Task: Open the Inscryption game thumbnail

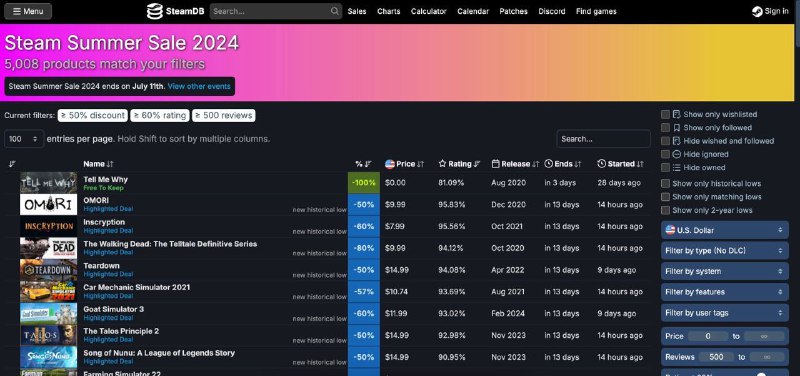Action: (48, 227)
